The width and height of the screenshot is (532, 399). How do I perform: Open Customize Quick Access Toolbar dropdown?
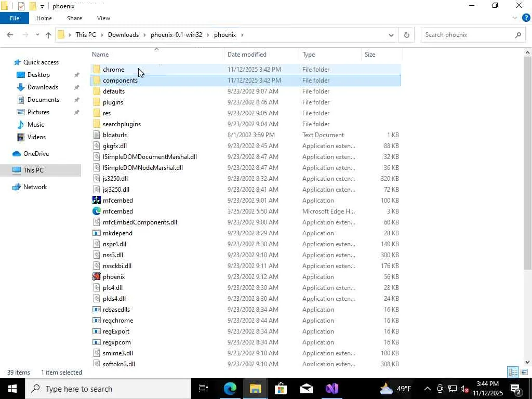click(42, 6)
